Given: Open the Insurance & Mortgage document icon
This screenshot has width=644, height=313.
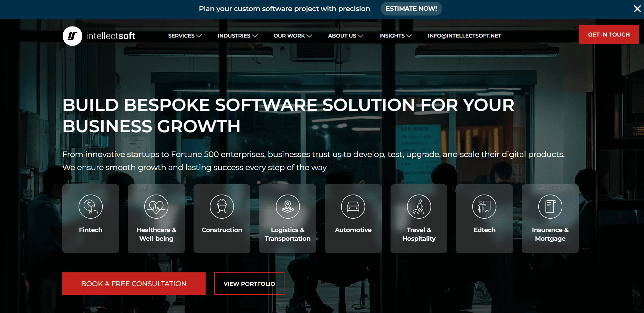Looking at the screenshot, I should coord(550,207).
